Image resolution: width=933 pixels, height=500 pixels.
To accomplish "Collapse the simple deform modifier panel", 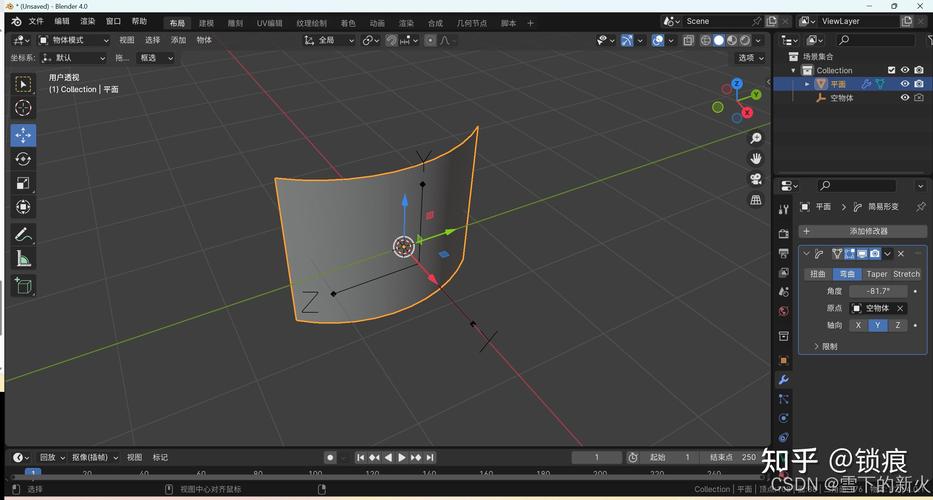I will coord(806,254).
